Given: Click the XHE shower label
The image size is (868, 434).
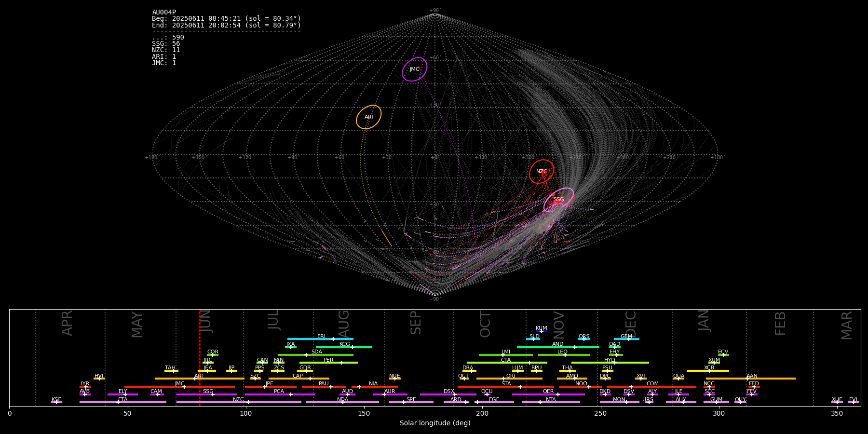Looking at the screenshot, I should 837,400.
